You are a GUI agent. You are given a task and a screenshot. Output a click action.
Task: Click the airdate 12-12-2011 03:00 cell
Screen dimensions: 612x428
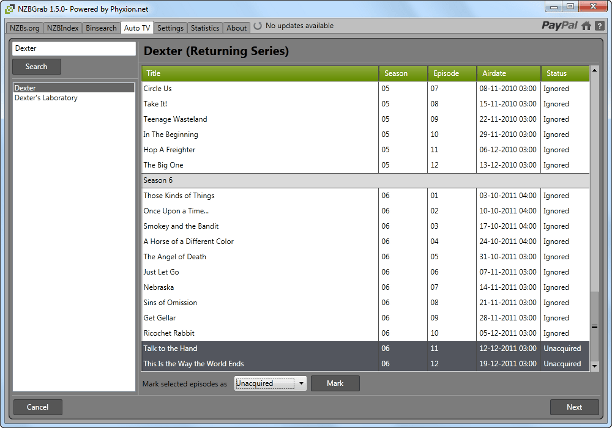508,348
